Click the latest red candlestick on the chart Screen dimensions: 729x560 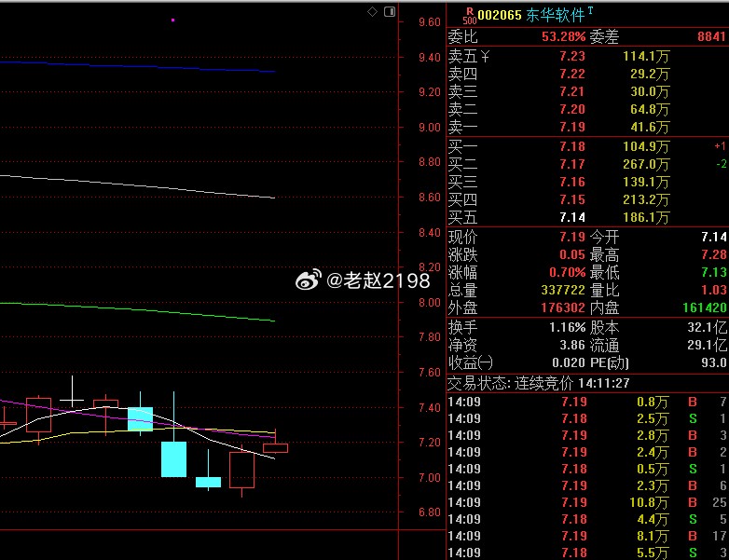click(275, 448)
